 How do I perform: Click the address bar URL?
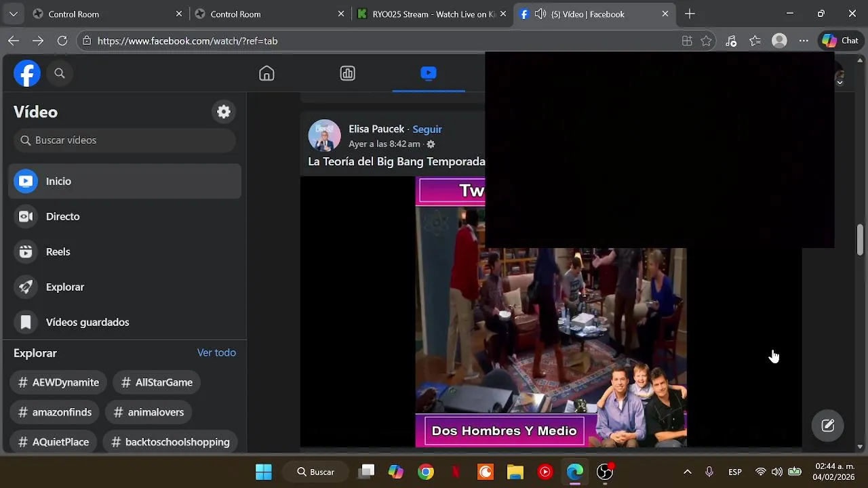click(x=187, y=41)
